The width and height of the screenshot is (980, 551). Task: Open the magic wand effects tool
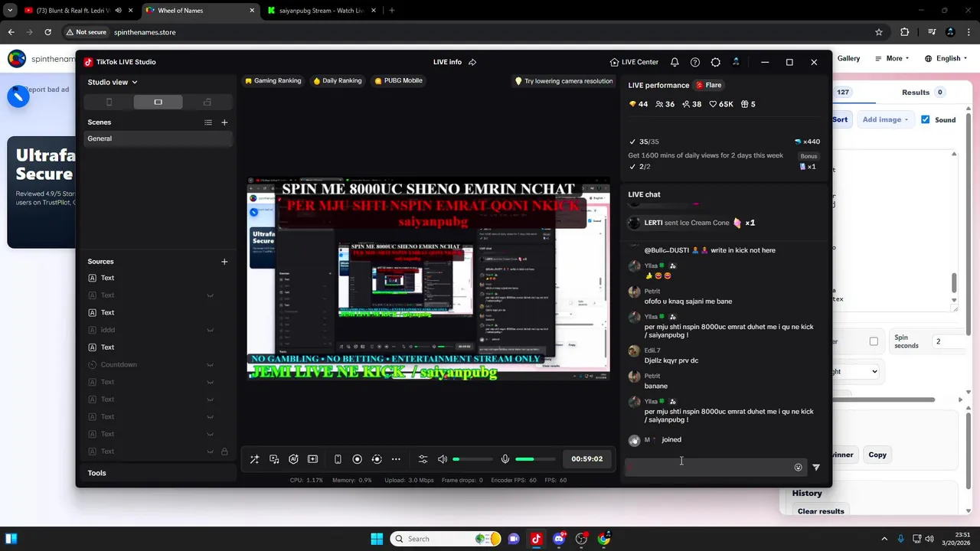pos(254,459)
